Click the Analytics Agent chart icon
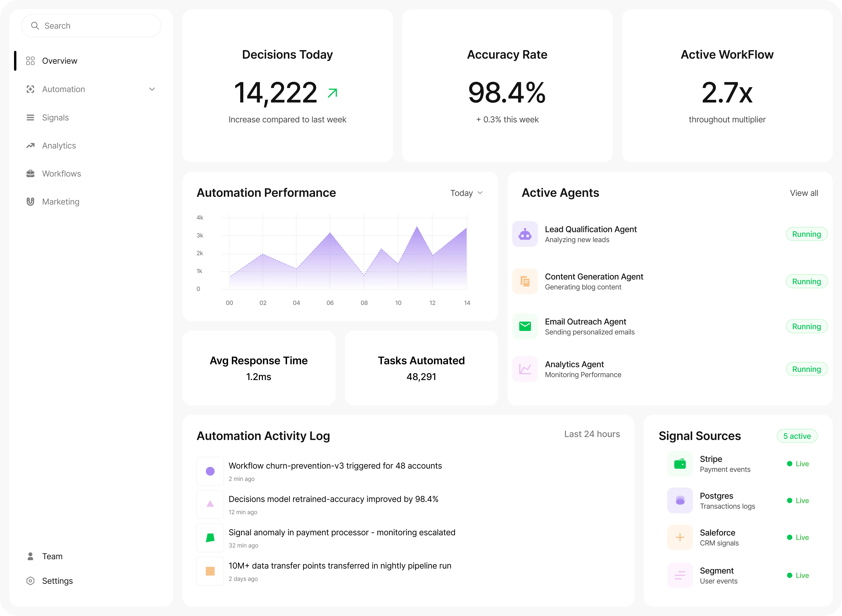Screen dimensions: 842x616 [525, 369]
